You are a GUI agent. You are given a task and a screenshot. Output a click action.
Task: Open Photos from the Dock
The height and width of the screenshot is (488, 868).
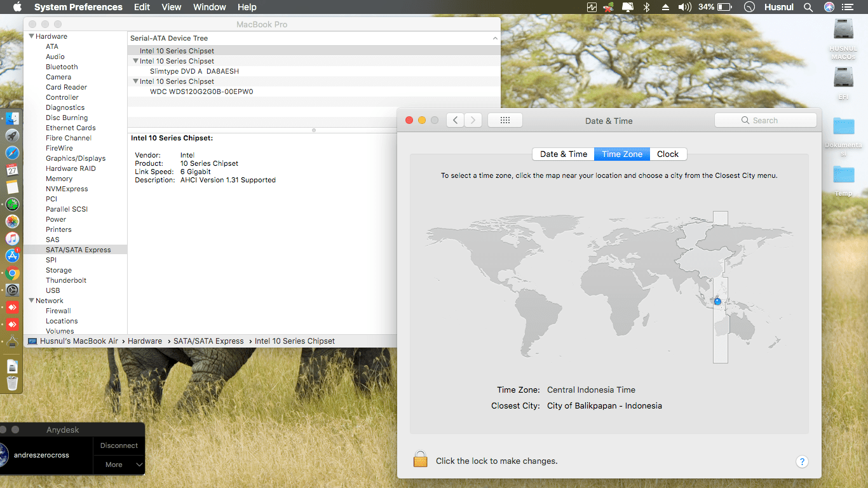[x=12, y=222]
